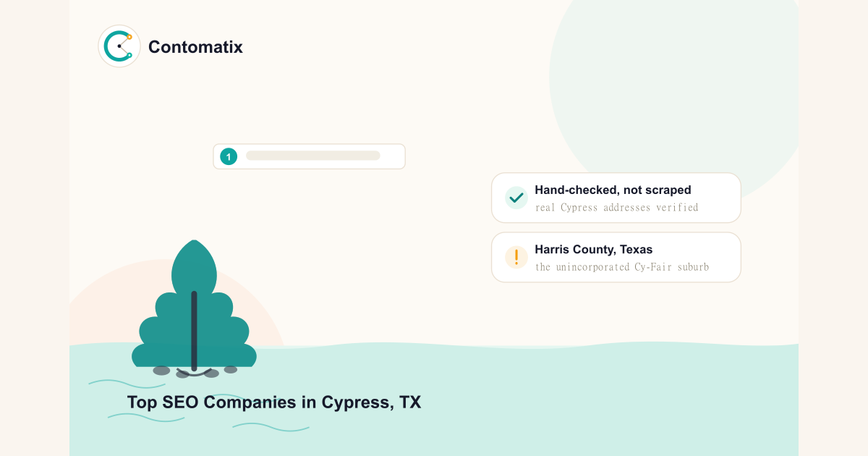Click the green checkmark icon
868x456 pixels.
click(x=516, y=198)
